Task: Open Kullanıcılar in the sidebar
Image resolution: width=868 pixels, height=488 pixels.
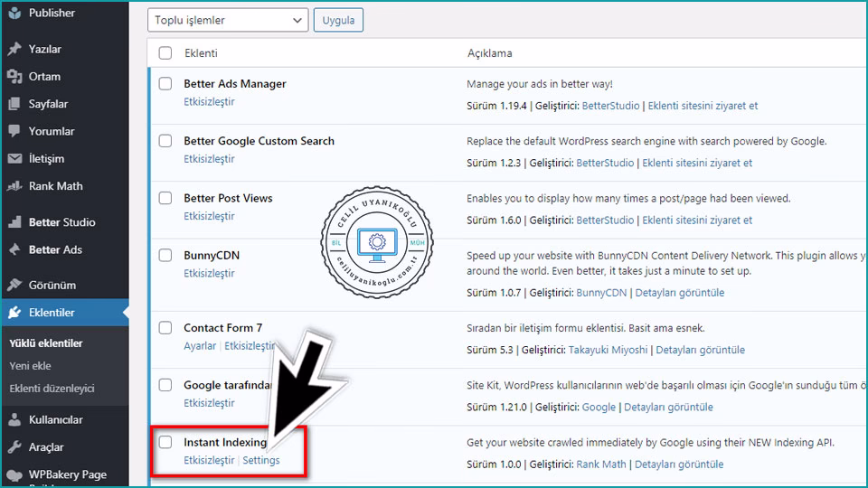Action: pos(55,420)
